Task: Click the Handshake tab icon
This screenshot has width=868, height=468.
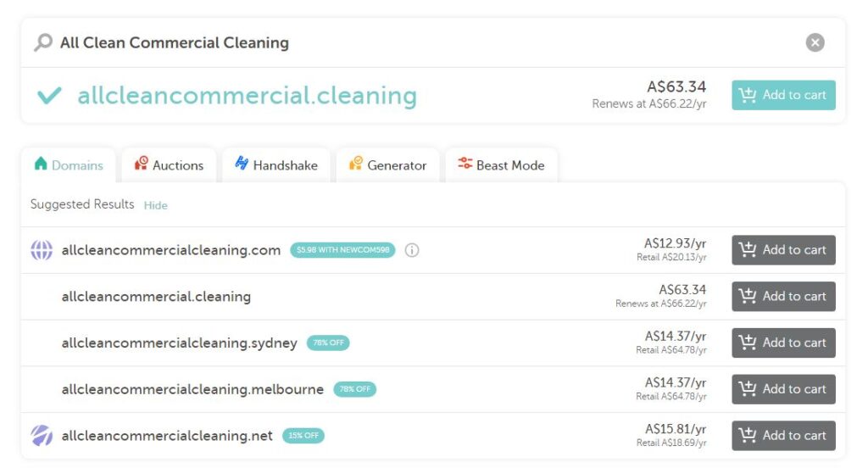Action: (x=242, y=163)
